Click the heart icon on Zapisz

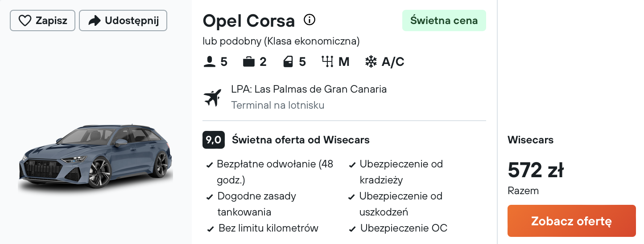(x=25, y=20)
